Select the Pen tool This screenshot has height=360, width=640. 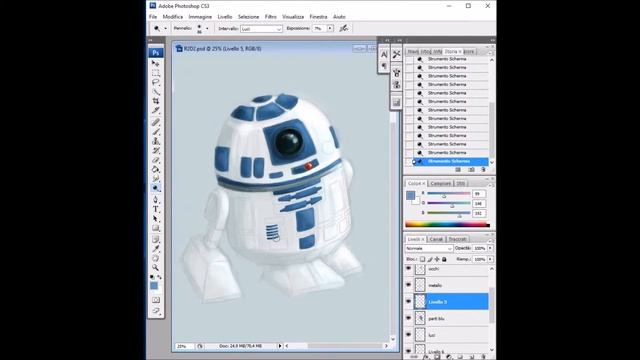(156, 200)
